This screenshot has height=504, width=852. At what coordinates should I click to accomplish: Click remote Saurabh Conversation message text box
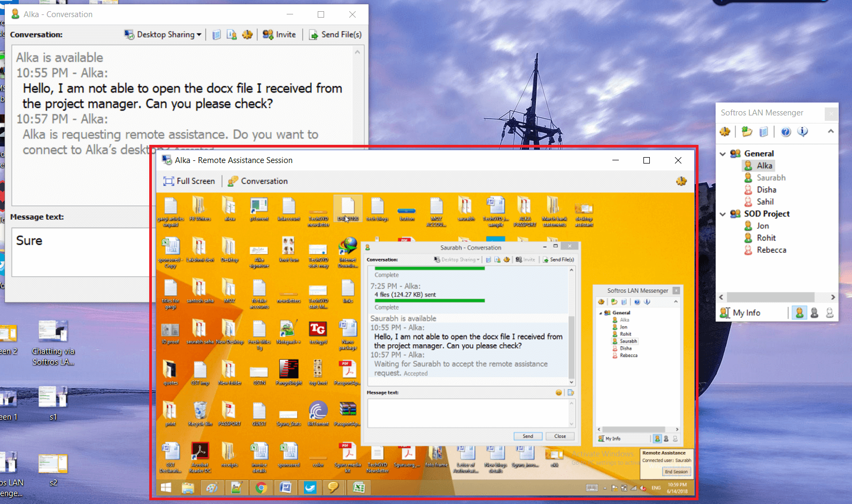pyautogui.click(x=468, y=413)
